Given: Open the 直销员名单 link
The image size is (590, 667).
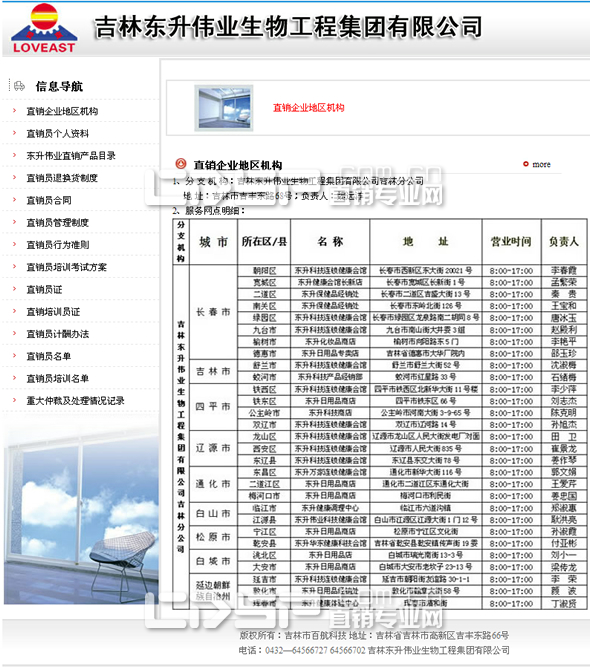Looking at the screenshot, I should (x=48, y=356).
